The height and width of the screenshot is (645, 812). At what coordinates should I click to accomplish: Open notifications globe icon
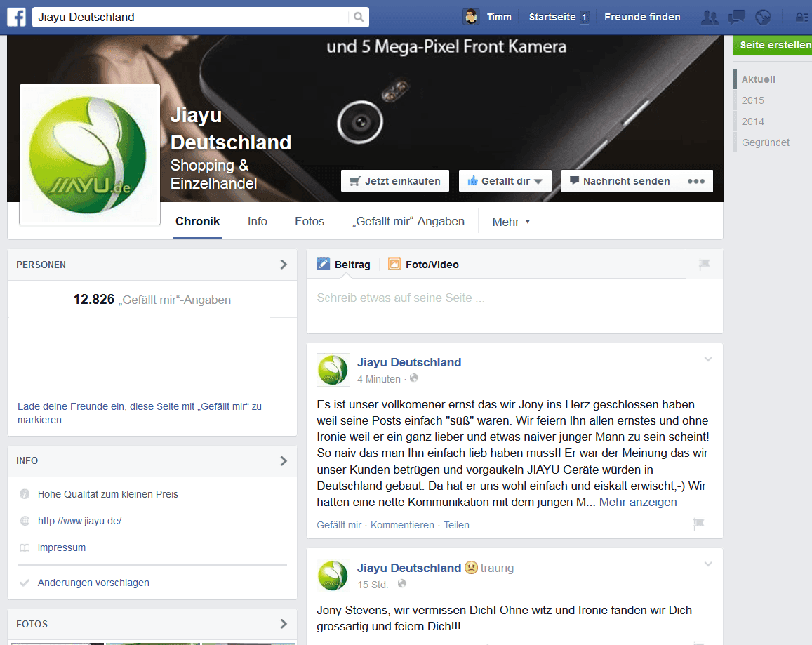tap(763, 17)
